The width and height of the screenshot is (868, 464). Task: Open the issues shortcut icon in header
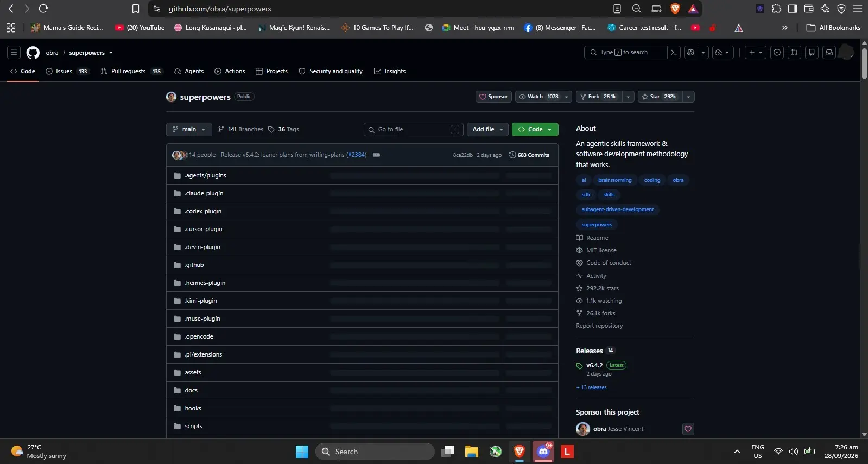[x=777, y=52]
